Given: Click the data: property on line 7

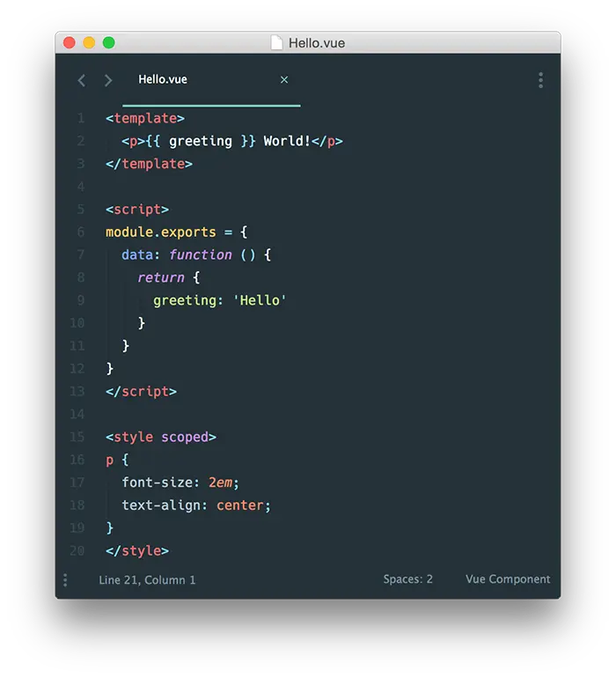Looking at the screenshot, I should pyautogui.click(x=141, y=254).
